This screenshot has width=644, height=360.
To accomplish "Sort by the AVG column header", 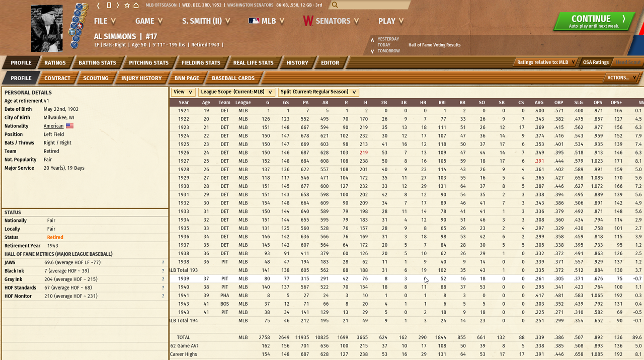I will pos(539,102).
